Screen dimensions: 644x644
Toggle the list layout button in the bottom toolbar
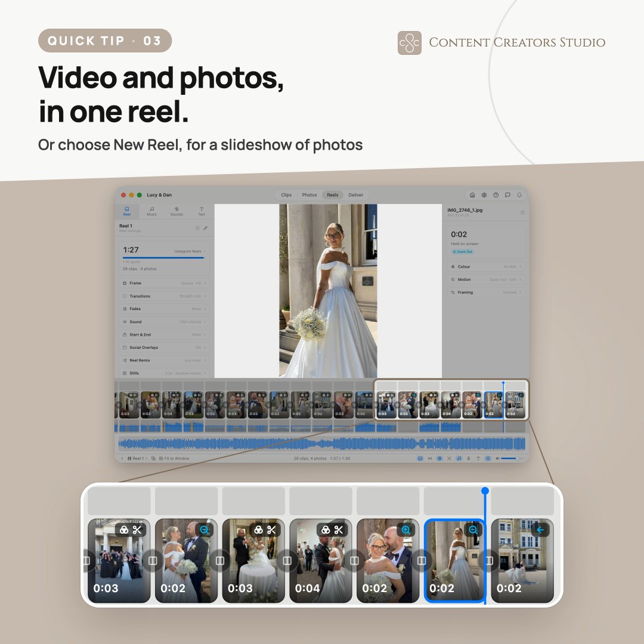[x=488, y=459]
